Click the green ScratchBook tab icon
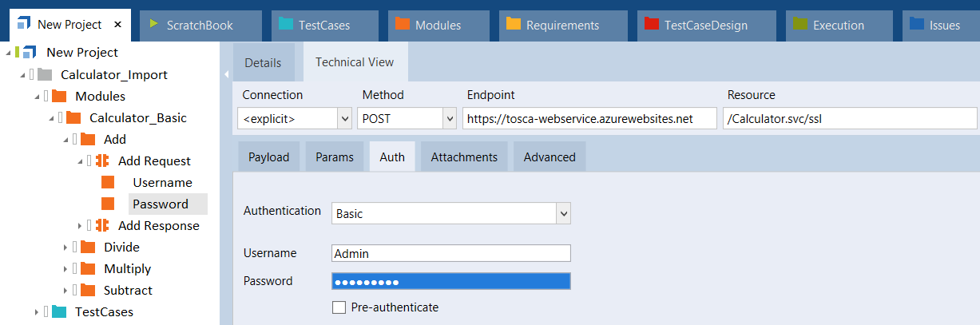The width and height of the screenshot is (980, 325). 154,25
